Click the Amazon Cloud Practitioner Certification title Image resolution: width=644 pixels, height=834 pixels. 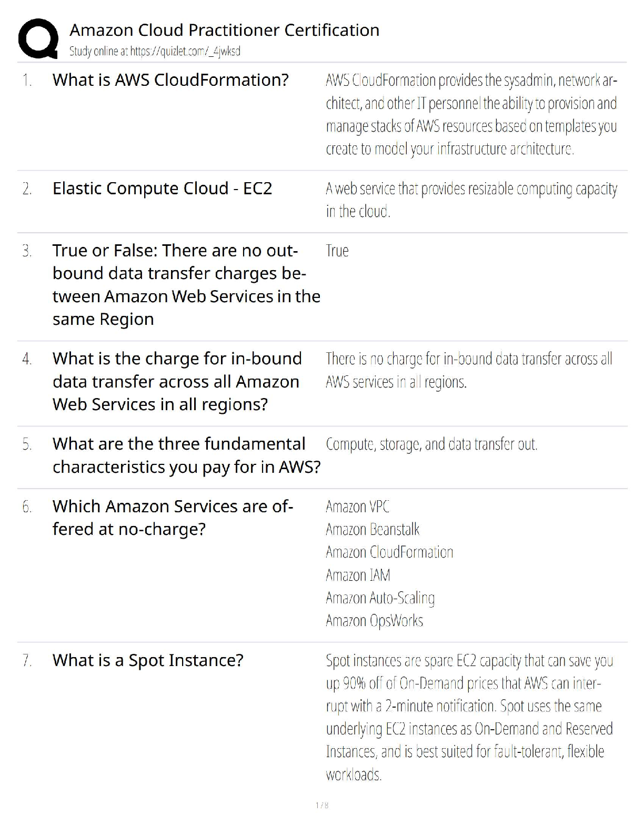[224, 30]
